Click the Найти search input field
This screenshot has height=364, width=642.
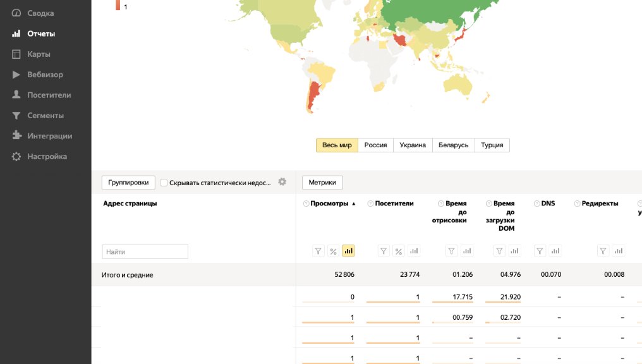(145, 252)
